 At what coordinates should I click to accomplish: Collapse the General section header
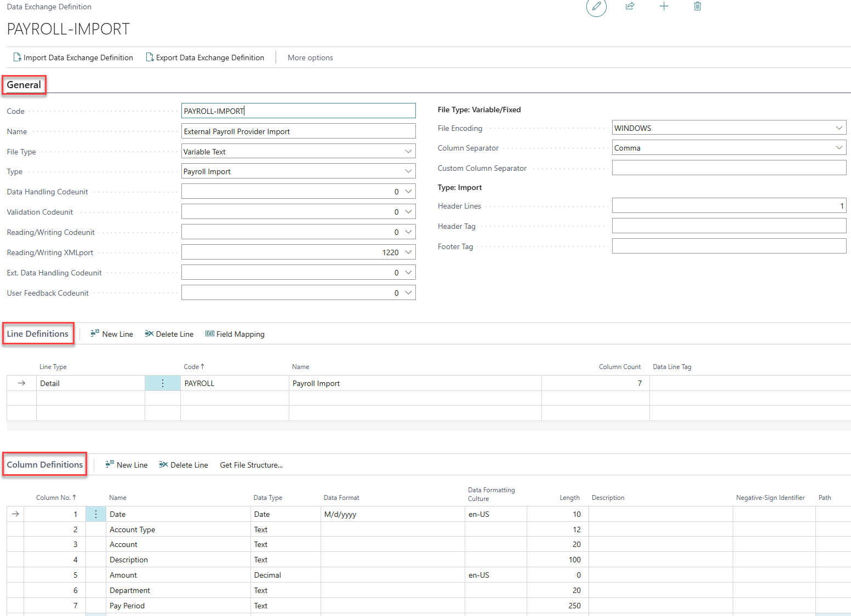coord(24,85)
